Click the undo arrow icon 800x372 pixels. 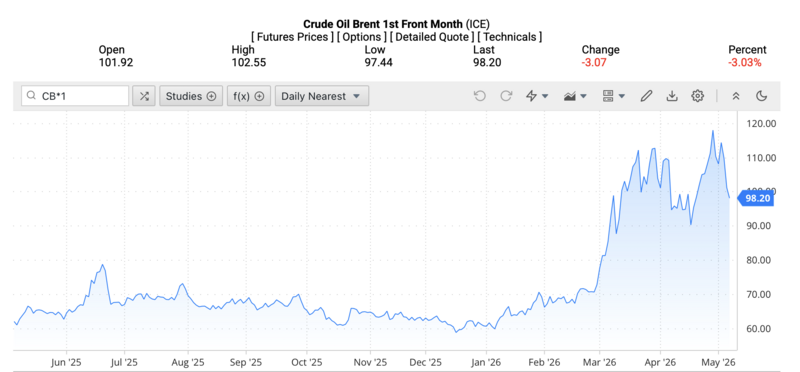(479, 96)
